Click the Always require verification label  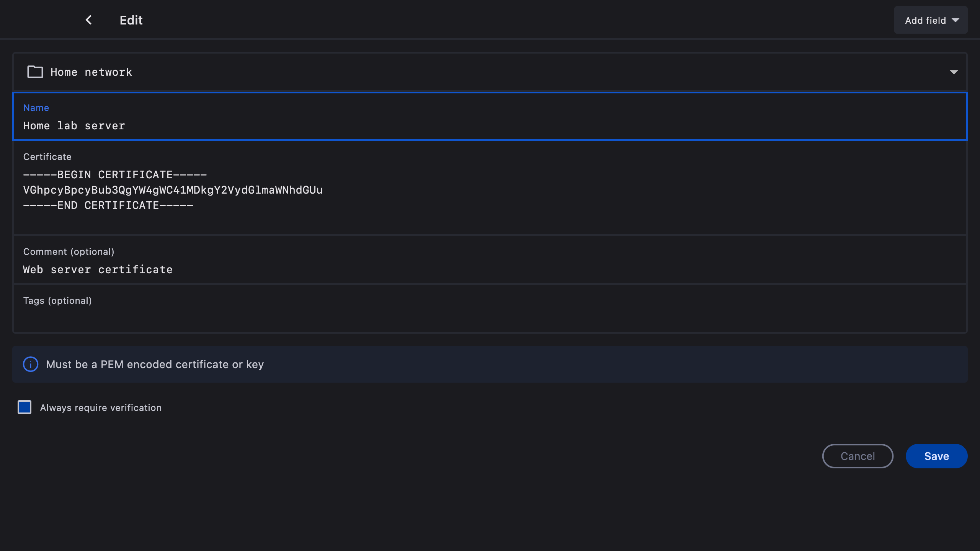[101, 408]
